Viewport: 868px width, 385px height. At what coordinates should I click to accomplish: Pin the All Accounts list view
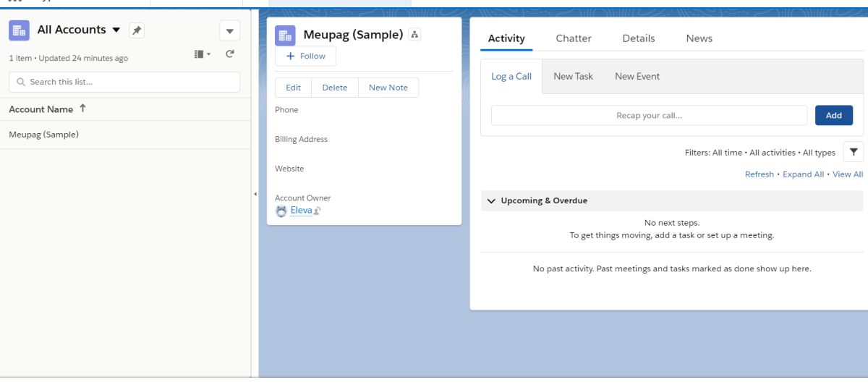pos(136,30)
